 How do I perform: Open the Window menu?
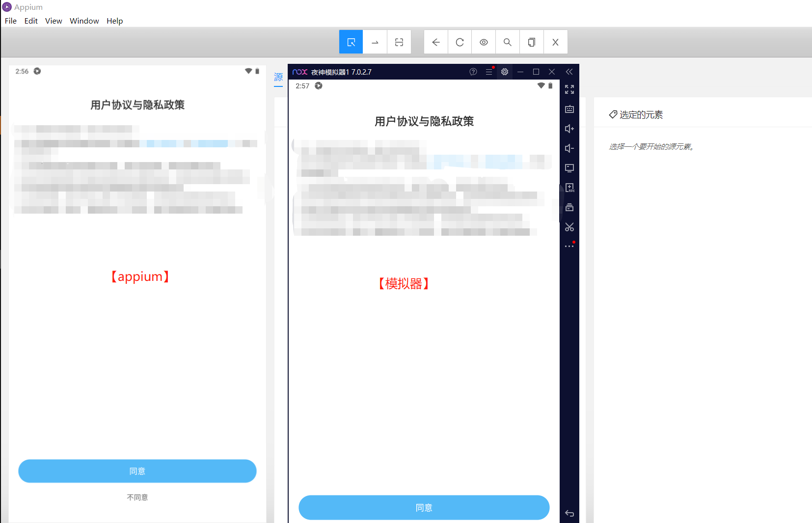(84, 21)
